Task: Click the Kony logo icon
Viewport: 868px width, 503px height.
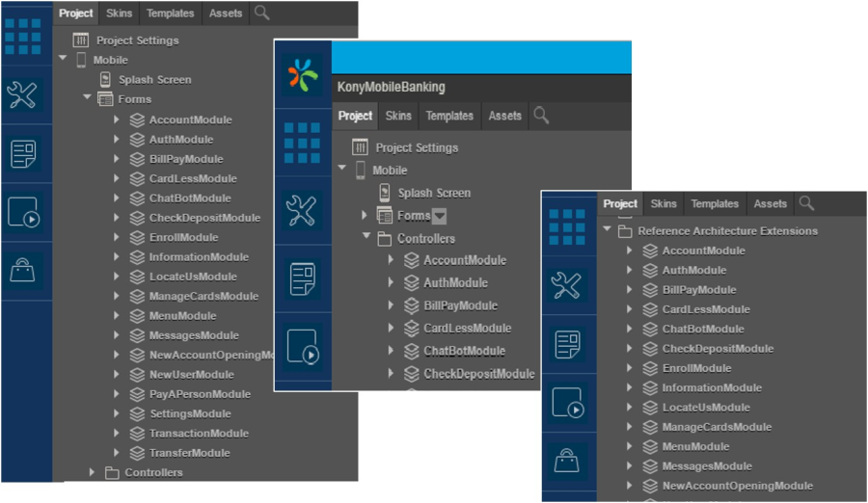Action: coord(303,75)
